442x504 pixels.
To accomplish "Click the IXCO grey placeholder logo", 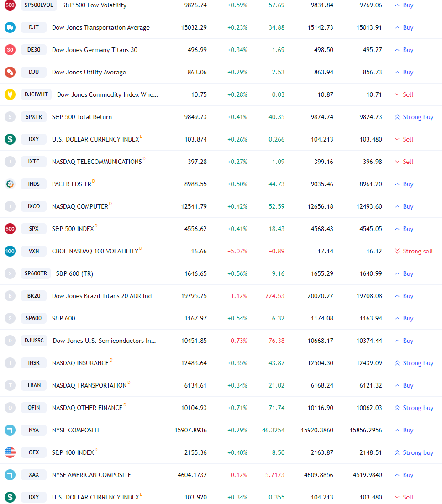I will (x=10, y=206).
